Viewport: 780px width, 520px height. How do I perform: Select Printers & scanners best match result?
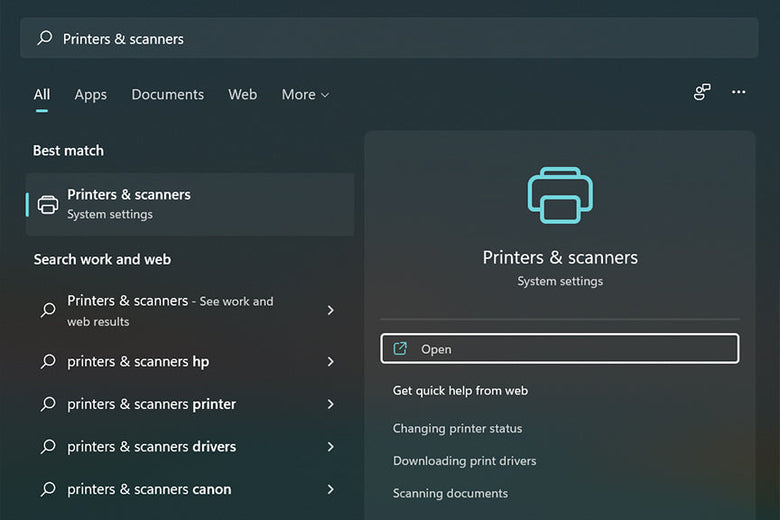[x=190, y=204]
